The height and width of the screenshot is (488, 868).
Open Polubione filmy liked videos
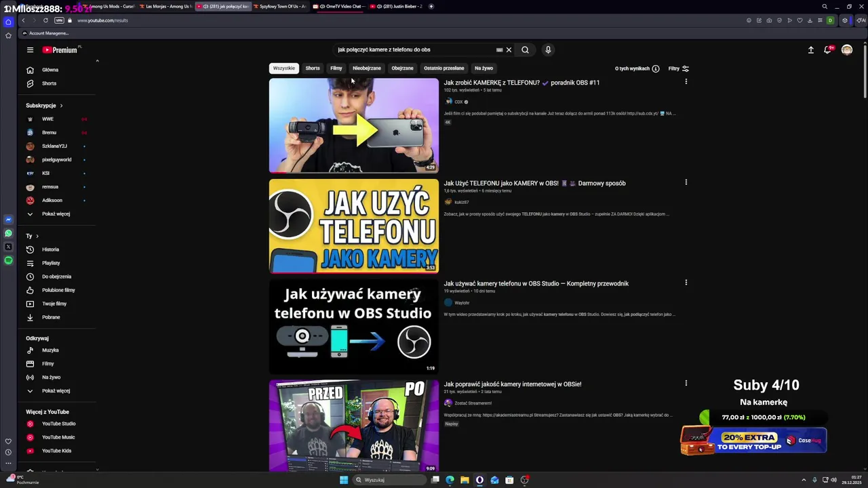click(57, 290)
